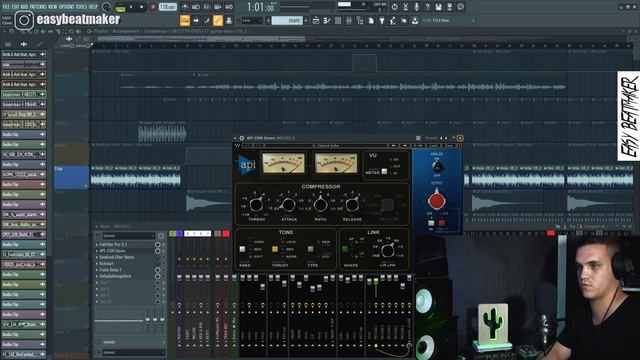This screenshot has height=360, width=640.
Task: Click the orange highlighted playlist mode icon
Action: pyautogui.click(x=185, y=20)
